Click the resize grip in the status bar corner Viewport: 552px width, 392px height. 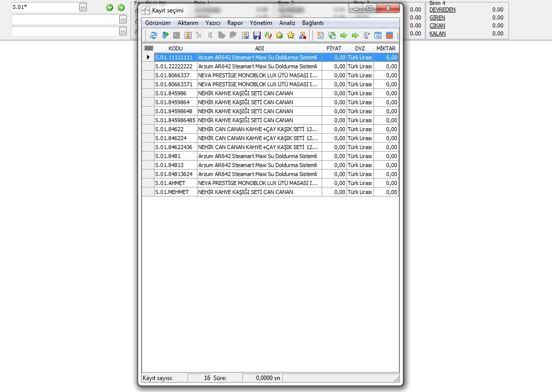396,379
